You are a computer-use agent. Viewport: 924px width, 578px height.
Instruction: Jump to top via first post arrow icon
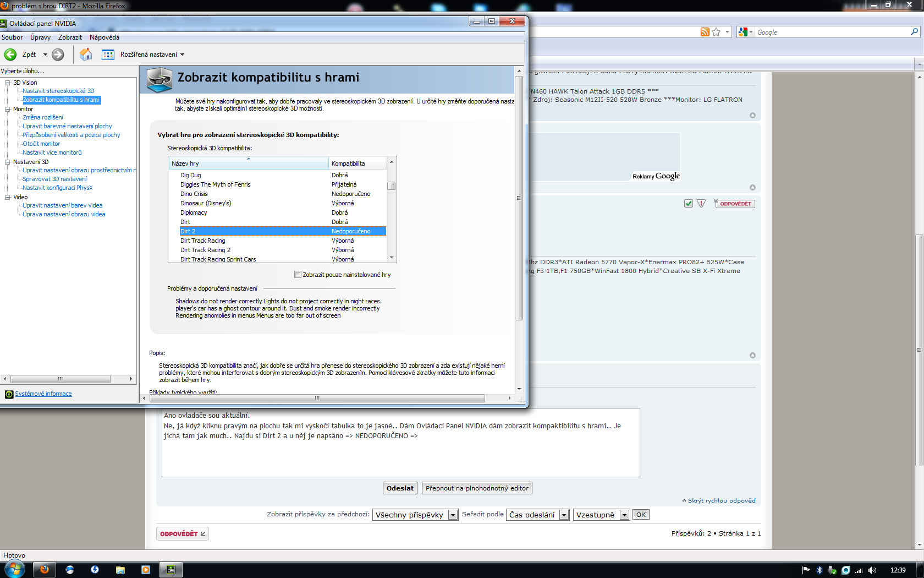click(752, 116)
